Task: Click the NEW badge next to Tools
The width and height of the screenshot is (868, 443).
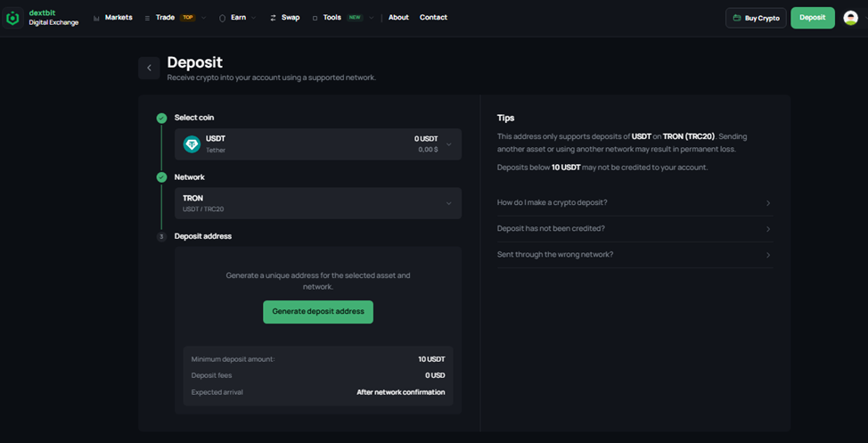Action: click(x=355, y=18)
